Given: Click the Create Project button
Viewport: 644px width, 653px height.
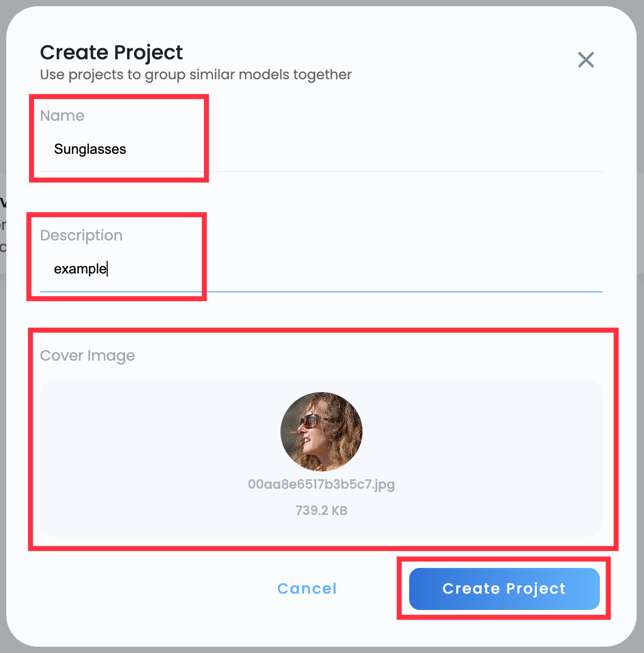Looking at the screenshot, I should [x=504, y=589].
